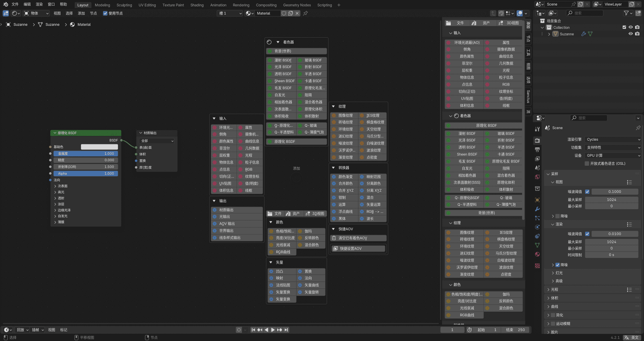Open the Blender logo menu

tap(6, 4)
